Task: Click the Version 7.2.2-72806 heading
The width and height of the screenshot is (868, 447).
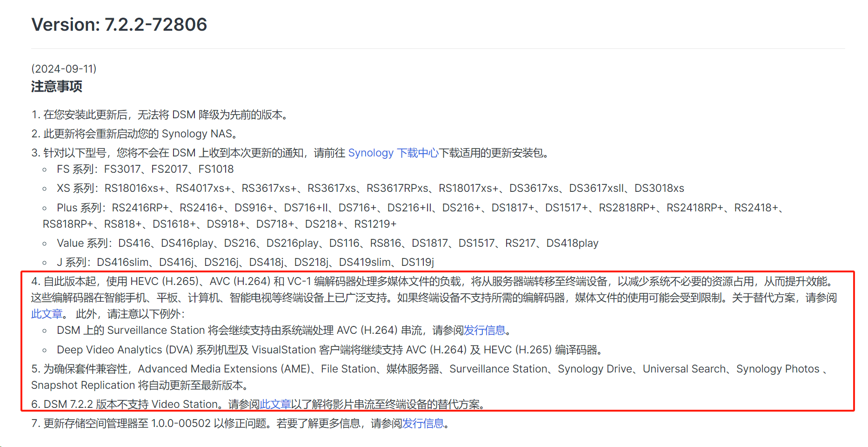Action: pos(119,24)
